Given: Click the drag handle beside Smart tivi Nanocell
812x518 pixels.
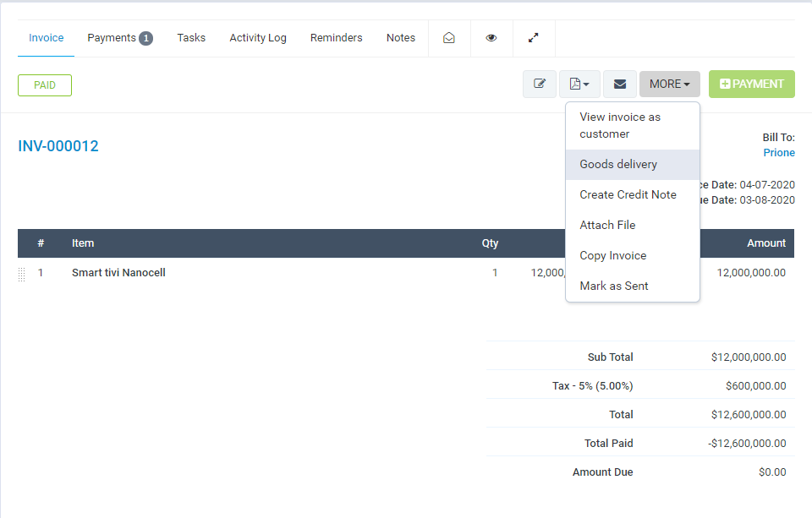Looking at the screenshot, I should tap(21, 273).
